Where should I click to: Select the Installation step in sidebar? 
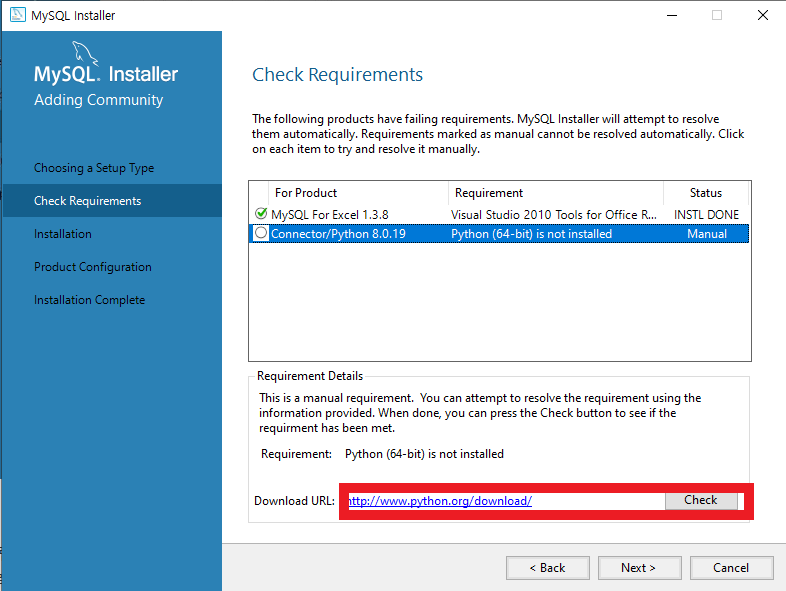[x=63, y=234]
